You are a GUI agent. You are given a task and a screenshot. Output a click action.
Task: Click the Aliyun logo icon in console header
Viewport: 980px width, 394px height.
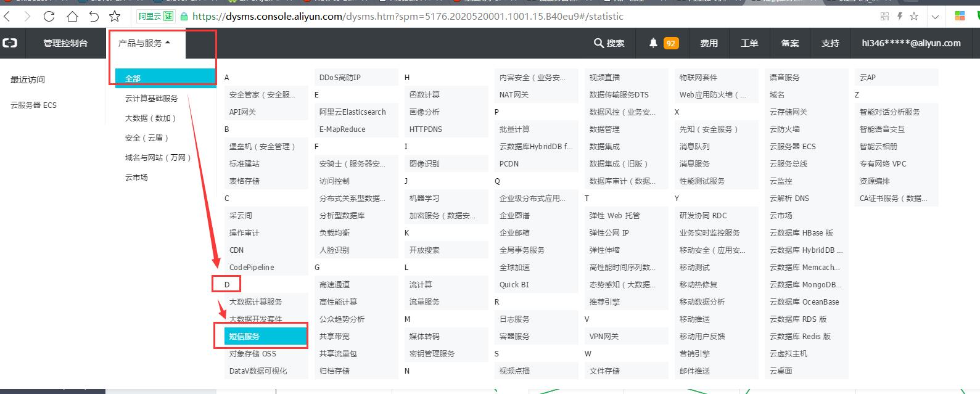click(x=10, y=43)
